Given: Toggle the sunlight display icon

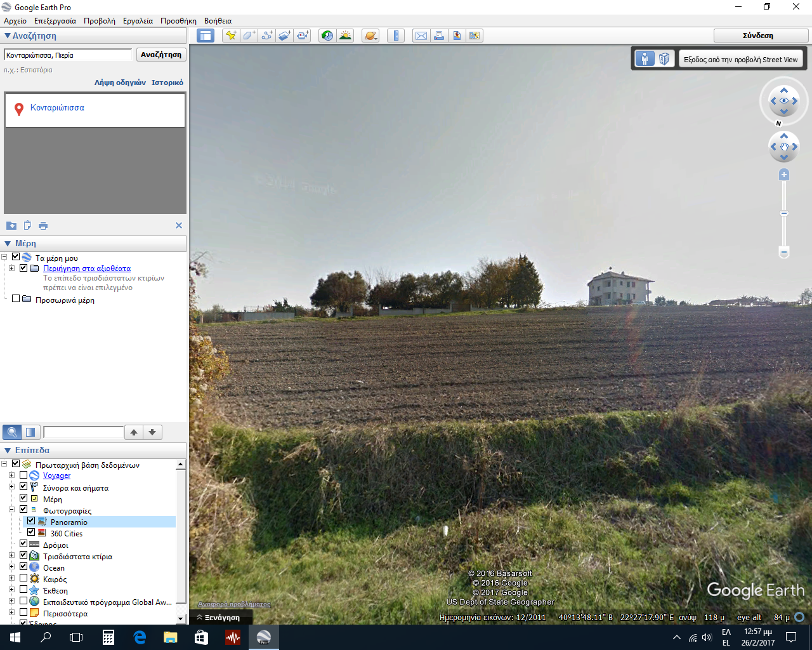Looking at the screenshot, I should coord(345,36).
